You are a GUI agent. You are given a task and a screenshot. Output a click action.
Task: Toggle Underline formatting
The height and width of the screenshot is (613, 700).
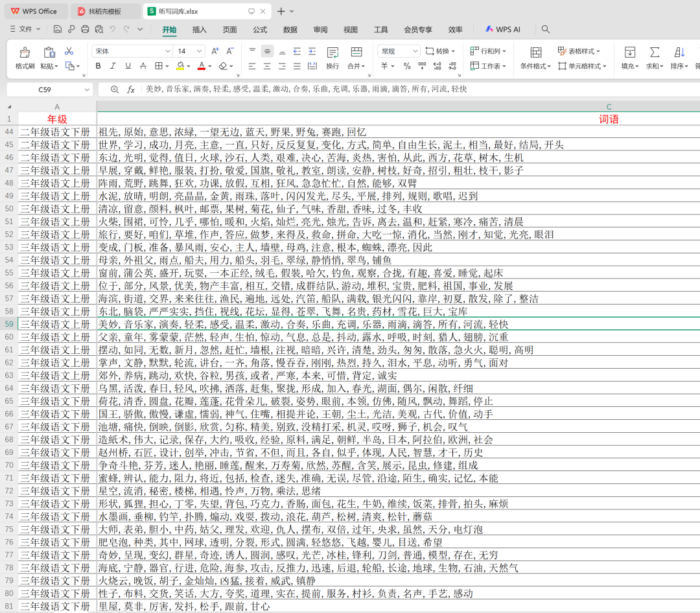(128, 66)
